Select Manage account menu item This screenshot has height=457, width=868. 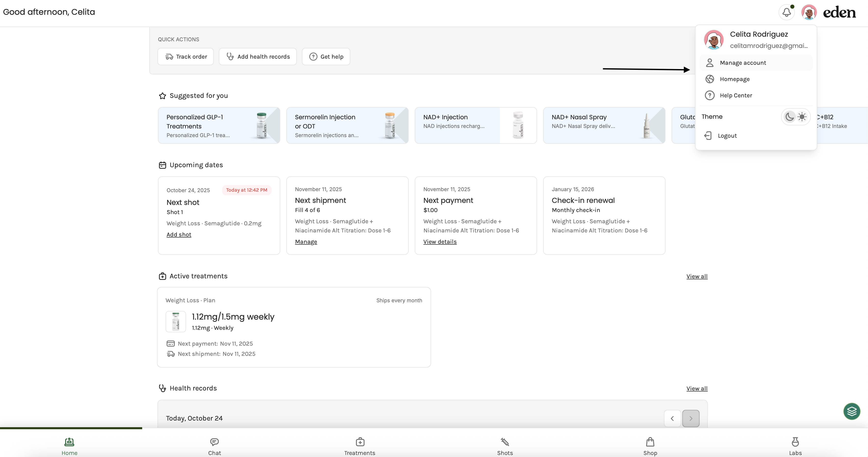(756, 63)
